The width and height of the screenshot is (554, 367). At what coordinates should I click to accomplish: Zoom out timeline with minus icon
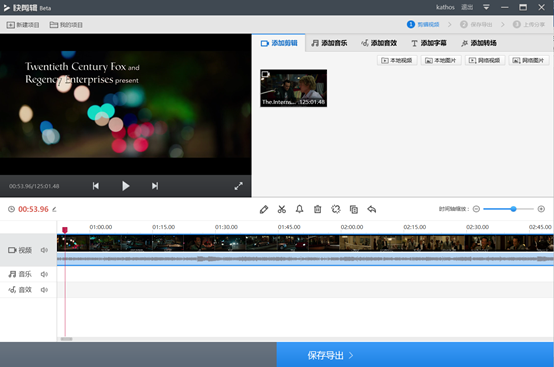click(x=476, y=209)
